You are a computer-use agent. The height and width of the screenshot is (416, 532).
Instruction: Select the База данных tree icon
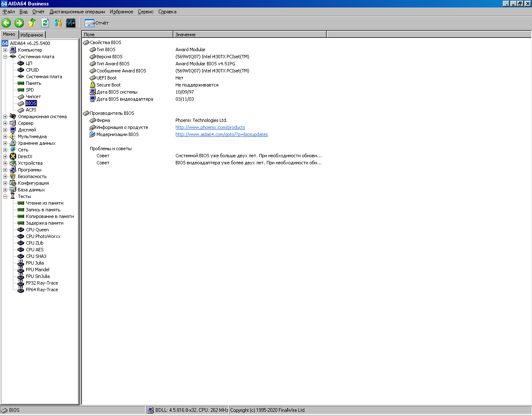click(x=13, y=190)
